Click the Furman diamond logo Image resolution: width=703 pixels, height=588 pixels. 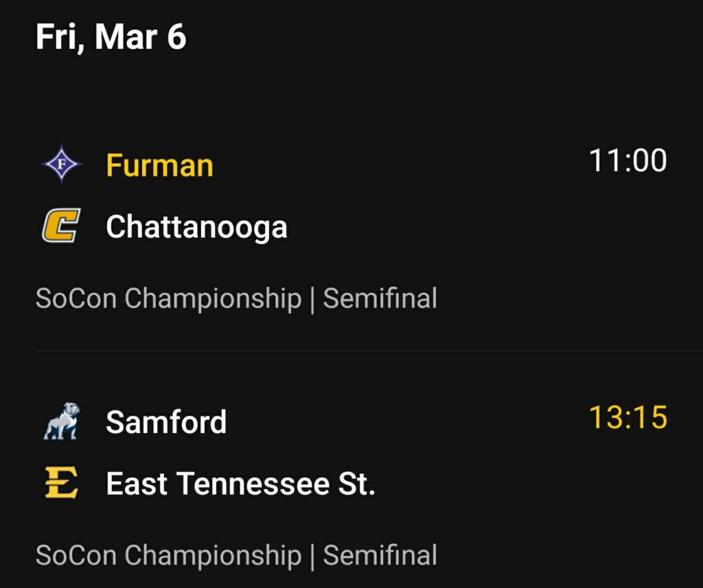(x=61, y=165)
